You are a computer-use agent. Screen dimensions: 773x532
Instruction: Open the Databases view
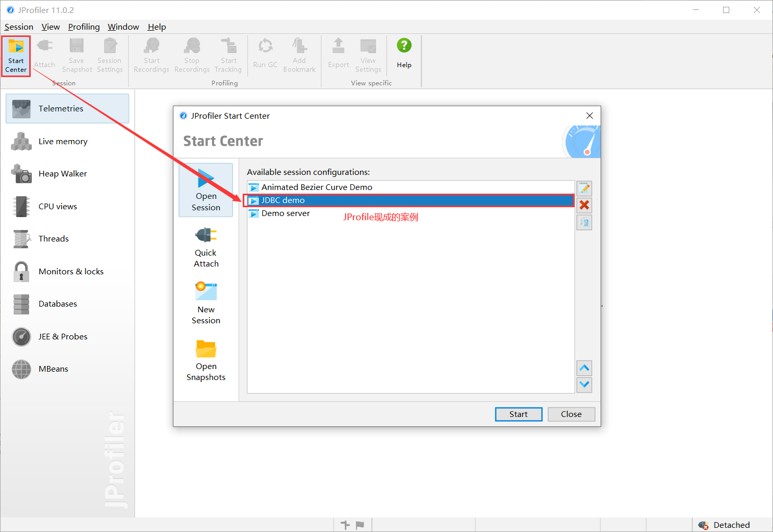(x=67, y=304)
